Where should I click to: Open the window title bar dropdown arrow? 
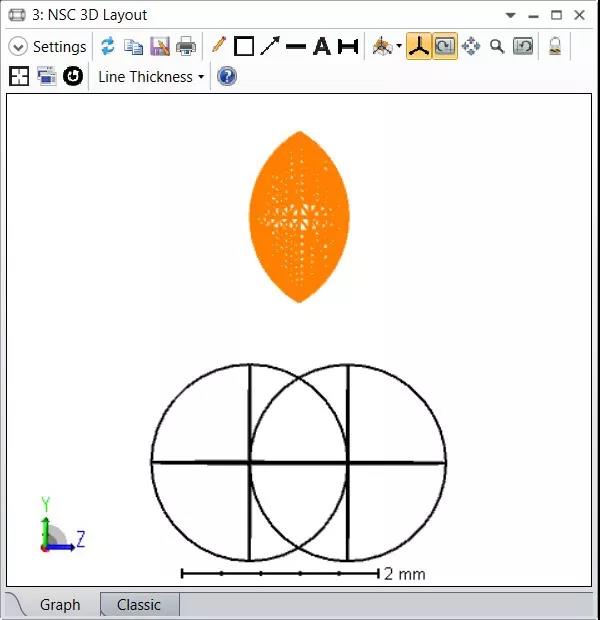[x=511, y=15]
